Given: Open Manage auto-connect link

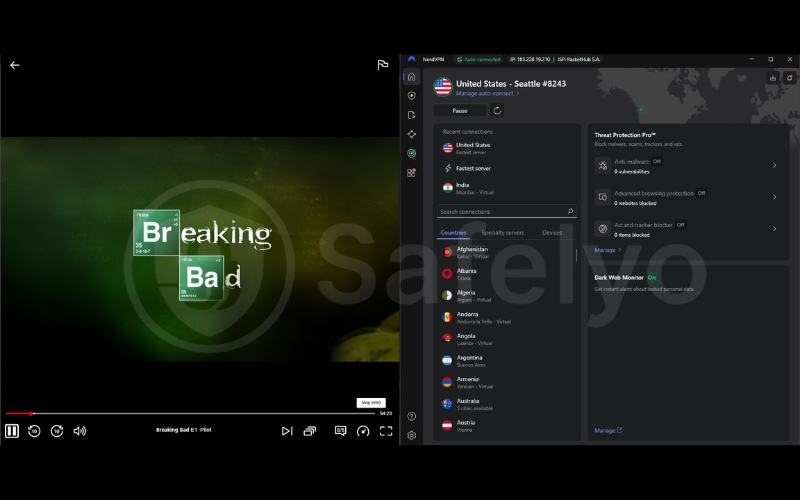Looking at the screenshot, I should tap(487, 93).
